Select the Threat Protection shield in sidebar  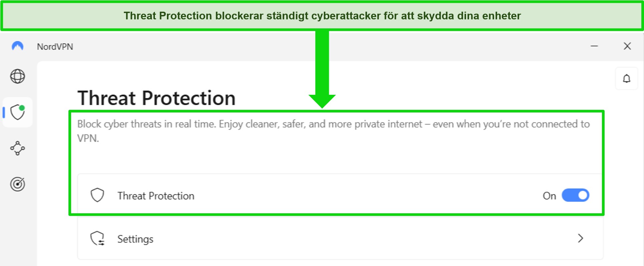pyautogui.click(x=18, y=112)
